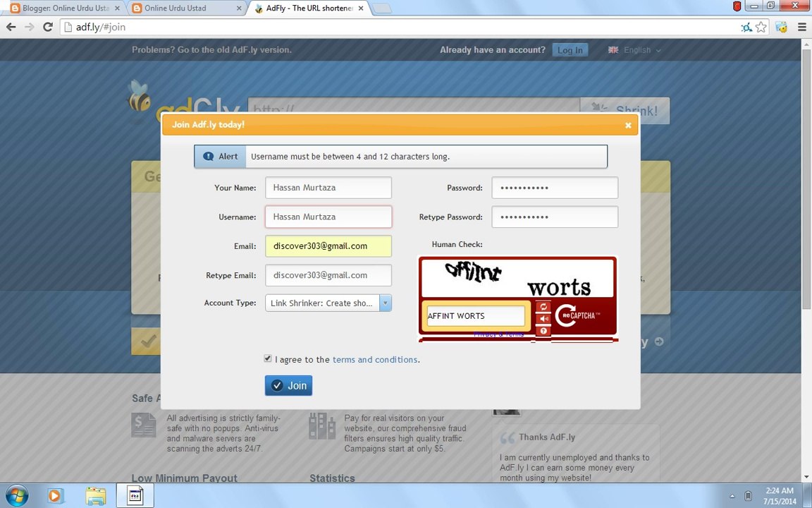This screenshot has height=508, width=812.
Task: Click the taskbar clock showing 2:24 AM
Action: click(x=780, y=495)
